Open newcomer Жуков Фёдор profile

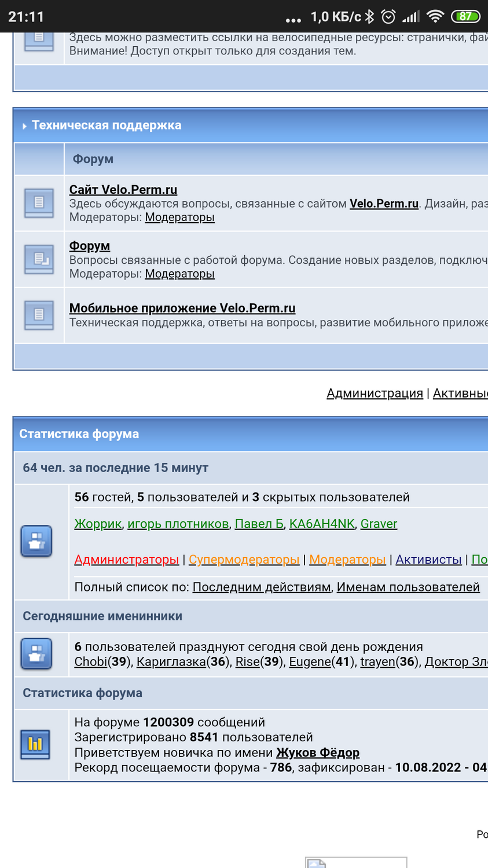click(318, 752)
